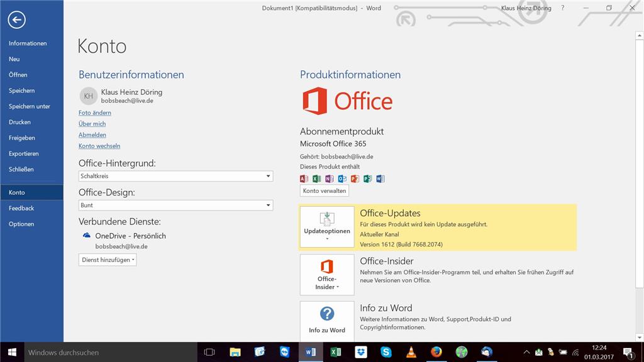Click the Excel icon under product contents
This screenshot has width=644, height=362.
(317, 178)
